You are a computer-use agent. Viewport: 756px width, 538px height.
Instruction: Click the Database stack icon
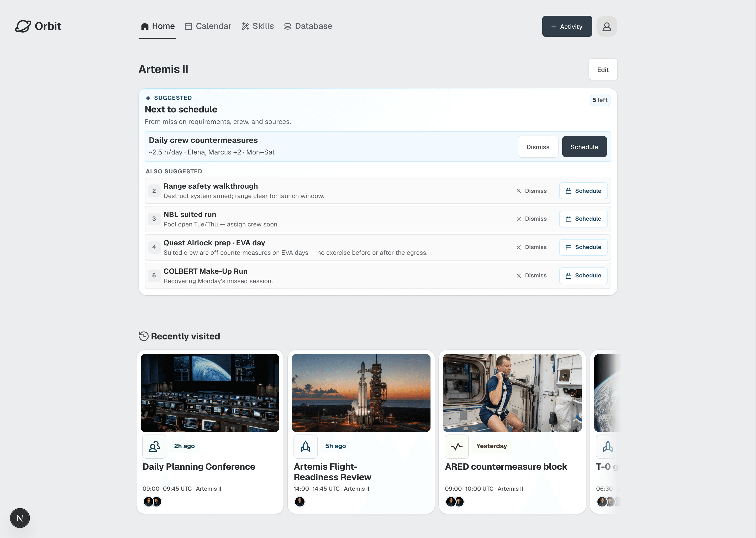288,26
